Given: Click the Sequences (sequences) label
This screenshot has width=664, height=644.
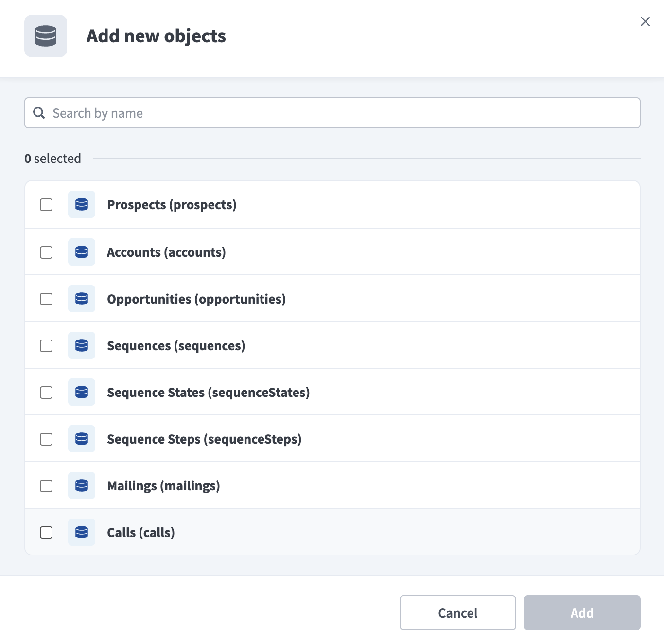Looking at the screenshot, I should 176,346.
